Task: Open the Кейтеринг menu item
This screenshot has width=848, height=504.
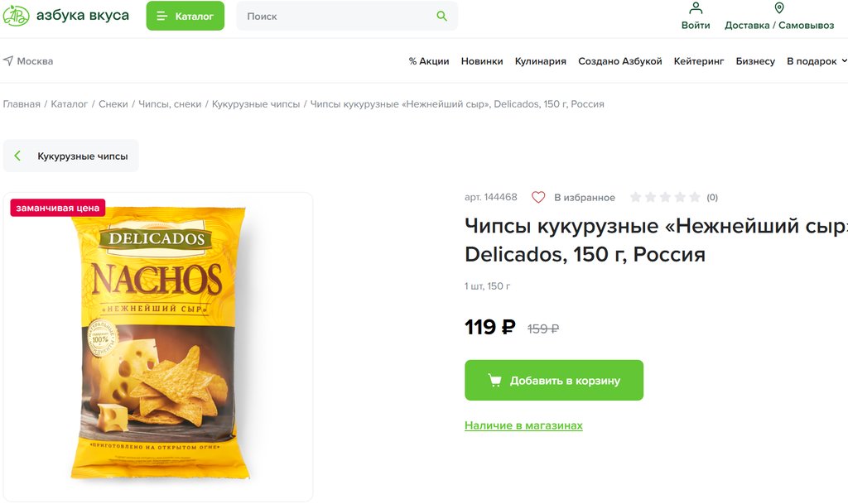Action: (x=699, y=61)
